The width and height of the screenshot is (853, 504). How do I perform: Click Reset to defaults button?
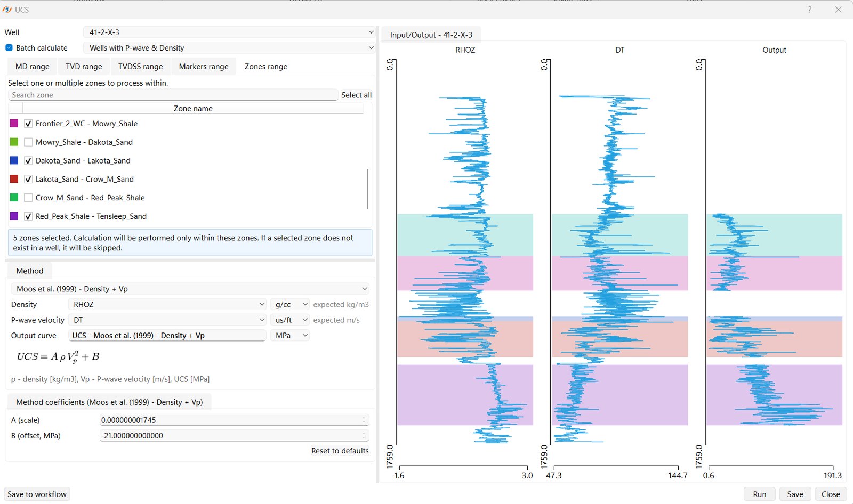point(340,451)
